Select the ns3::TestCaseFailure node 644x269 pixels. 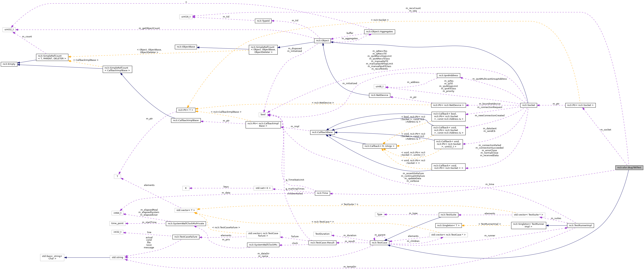186,237
